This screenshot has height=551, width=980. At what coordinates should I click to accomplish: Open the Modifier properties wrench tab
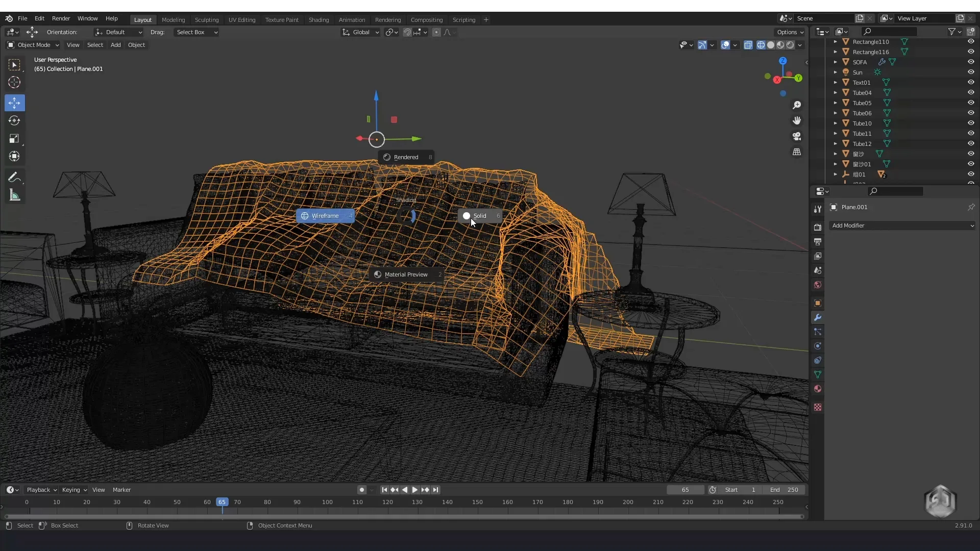tap(818, 317)
